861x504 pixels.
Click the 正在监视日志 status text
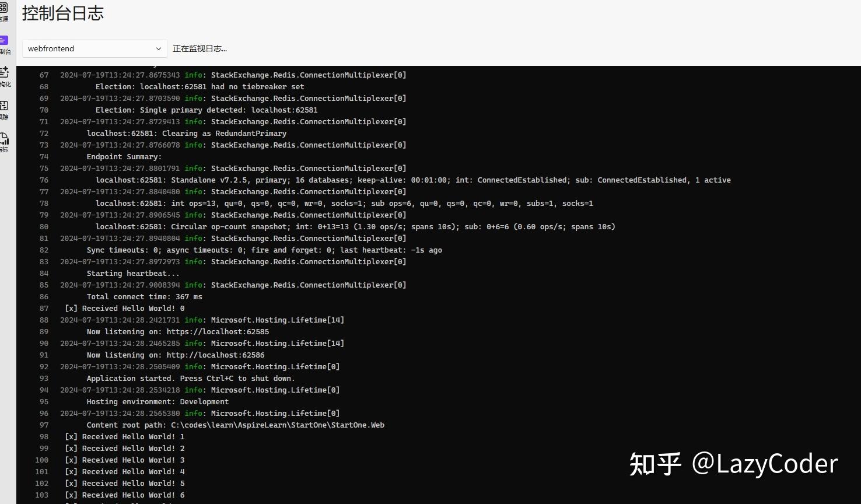click(200, 48)
